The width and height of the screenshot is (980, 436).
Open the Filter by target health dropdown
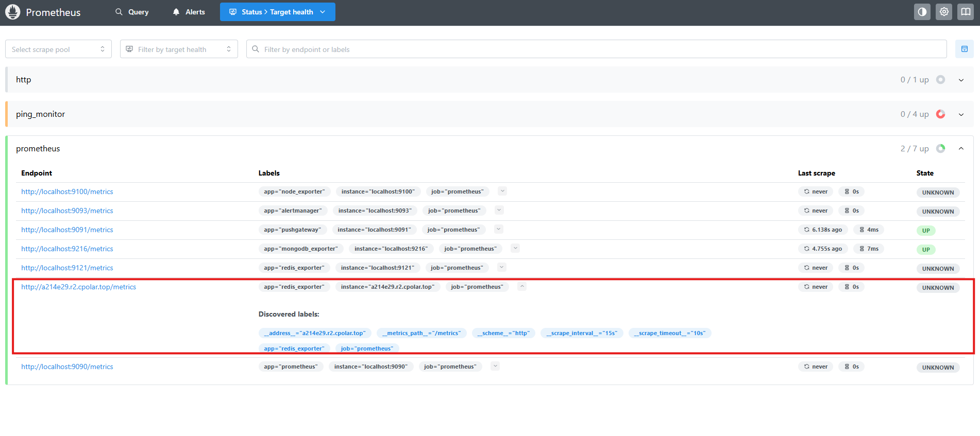tap(179, 49)
